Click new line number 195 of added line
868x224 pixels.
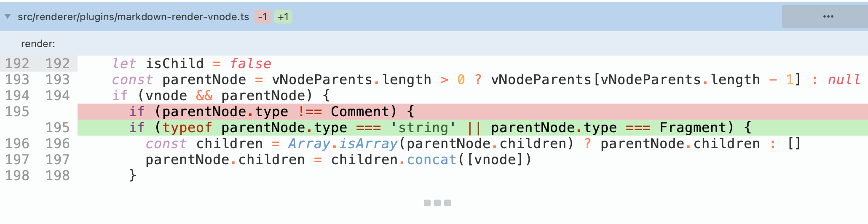click(57, 128)
